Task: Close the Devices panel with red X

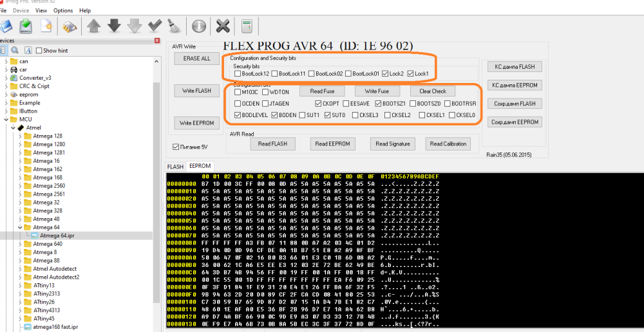Action: (x=157, y=41)
